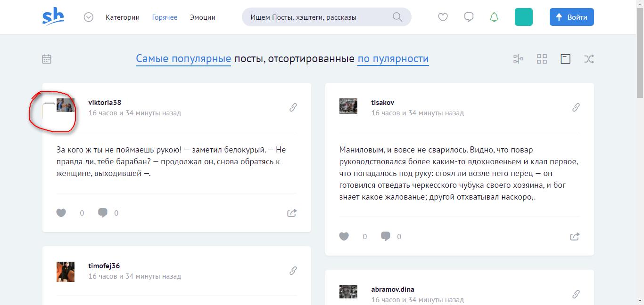Image resolution: width=644 pixels, height=305 pixels.
Task: Open the calendar date filter icon
Action: pyautogui.click(x=47, y=59)
